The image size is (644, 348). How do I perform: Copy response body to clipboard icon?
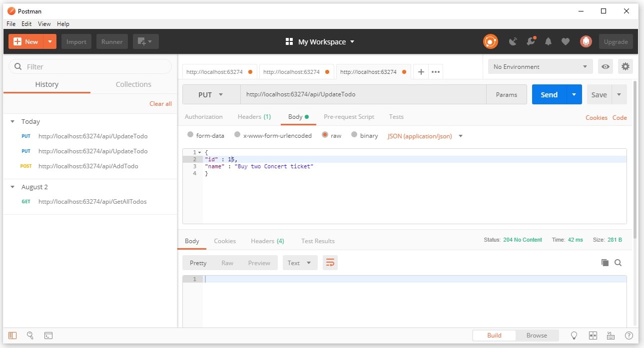(x=605, y=263)
